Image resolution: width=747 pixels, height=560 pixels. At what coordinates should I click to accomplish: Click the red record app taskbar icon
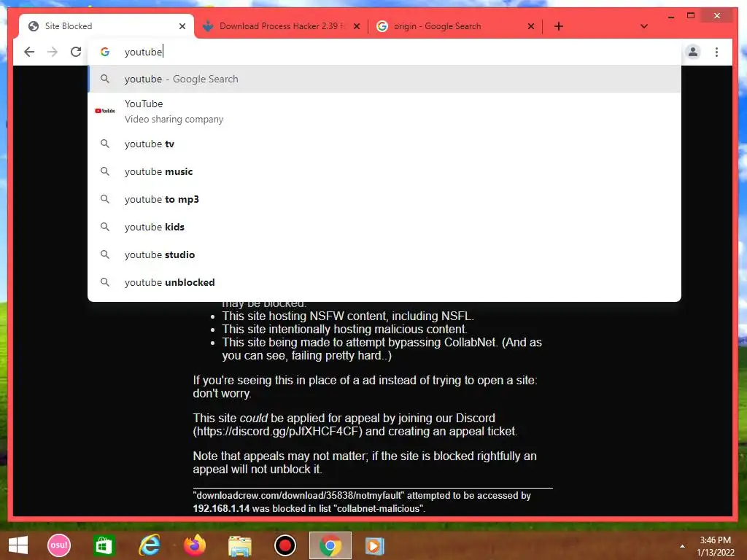285,545
